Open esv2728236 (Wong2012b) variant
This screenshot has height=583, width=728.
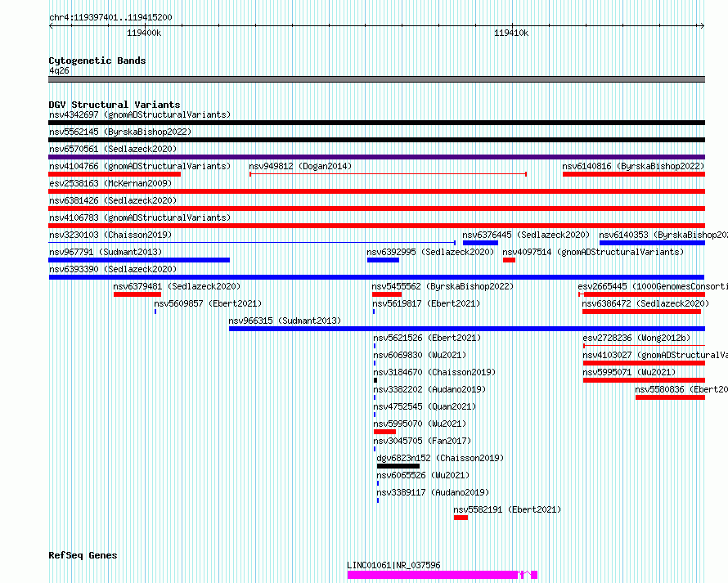(636, 338)
